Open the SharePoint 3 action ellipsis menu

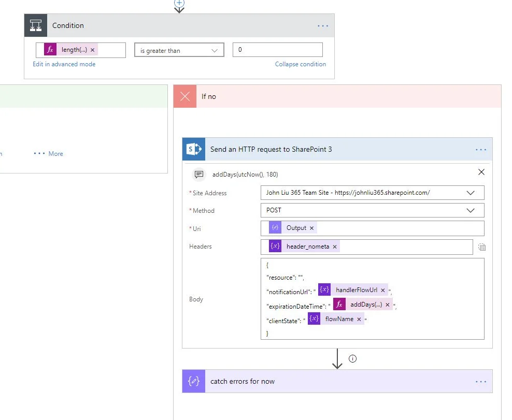point(481,150)
